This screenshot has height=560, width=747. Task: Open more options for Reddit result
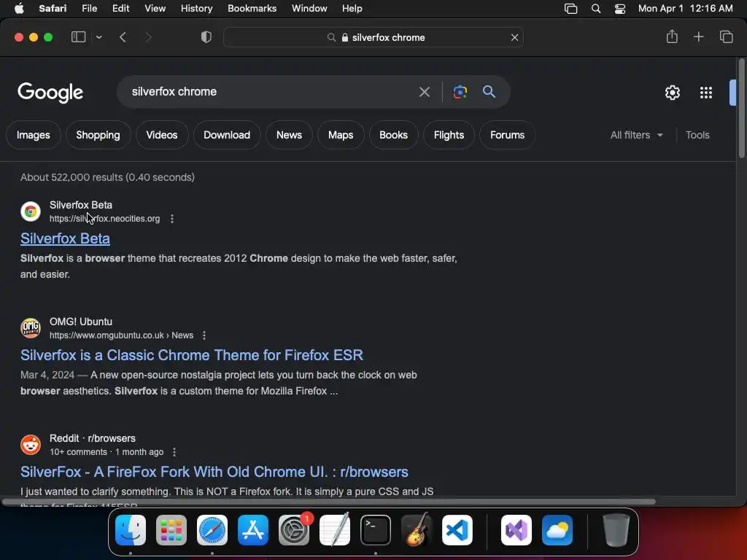point(174,452)
